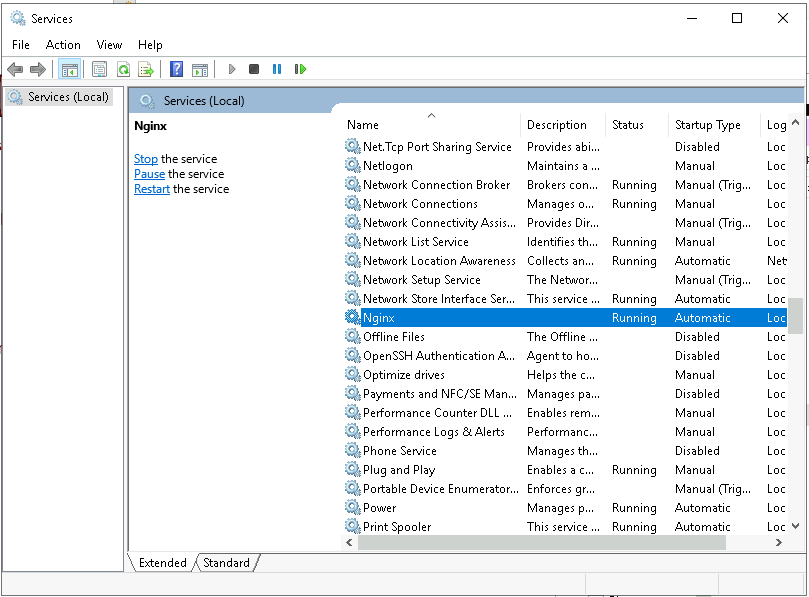Switch to the Standard tab

point(226,563)
